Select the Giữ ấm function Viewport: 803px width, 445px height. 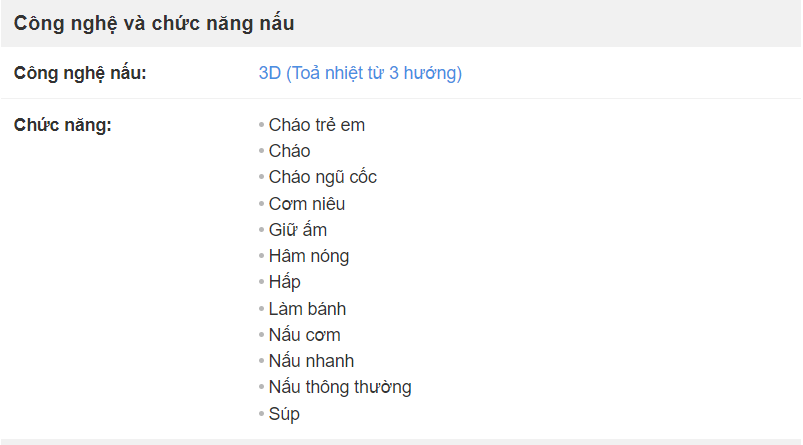point(298,230)
